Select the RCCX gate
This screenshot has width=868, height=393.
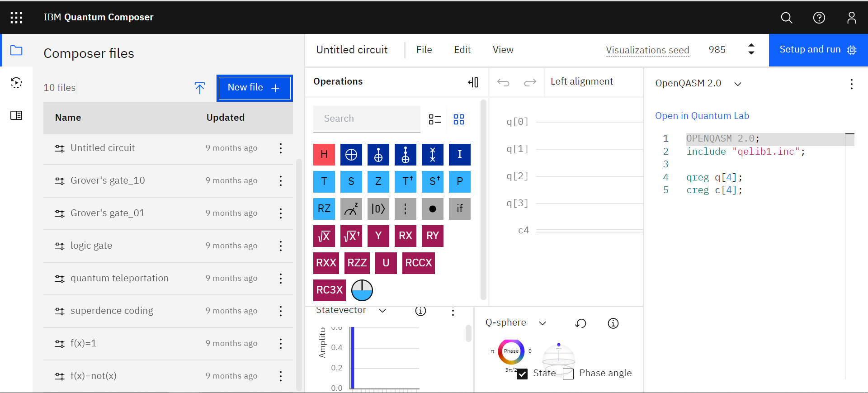(419, 263)
